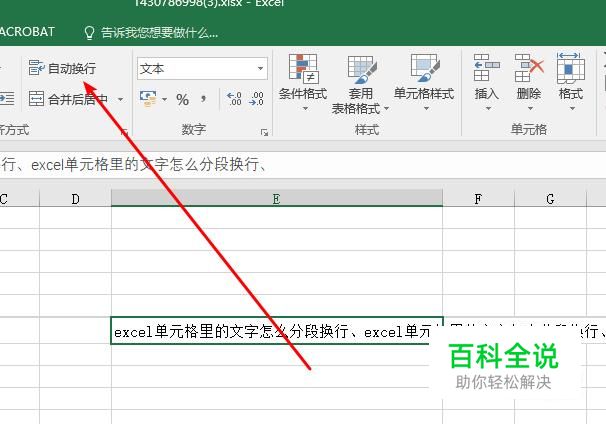Click the Tell Me lightbulb icon
The image size is (606, 424).
click(89, 33)
